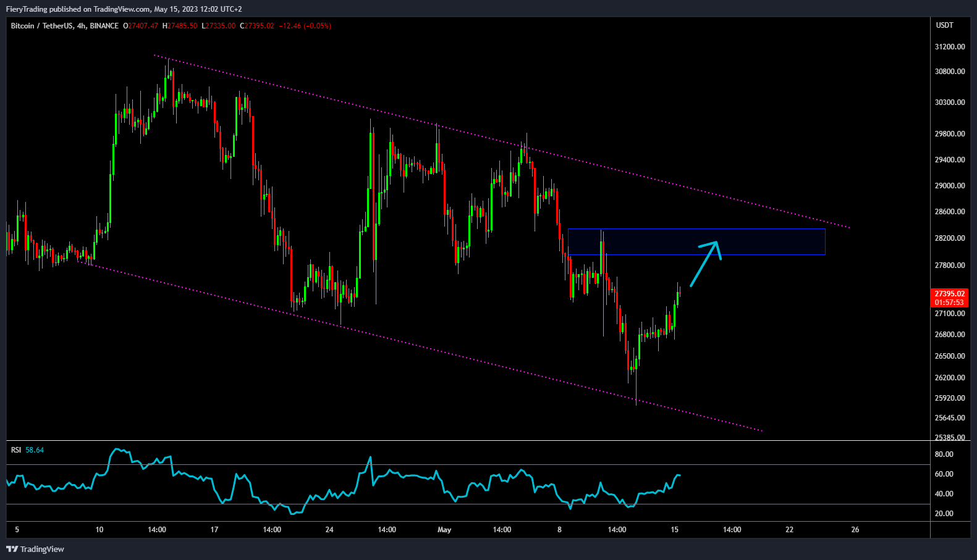
Task: Click the Bitcoin / TetherUS symbol title
Action: click(x=41, y=26)
